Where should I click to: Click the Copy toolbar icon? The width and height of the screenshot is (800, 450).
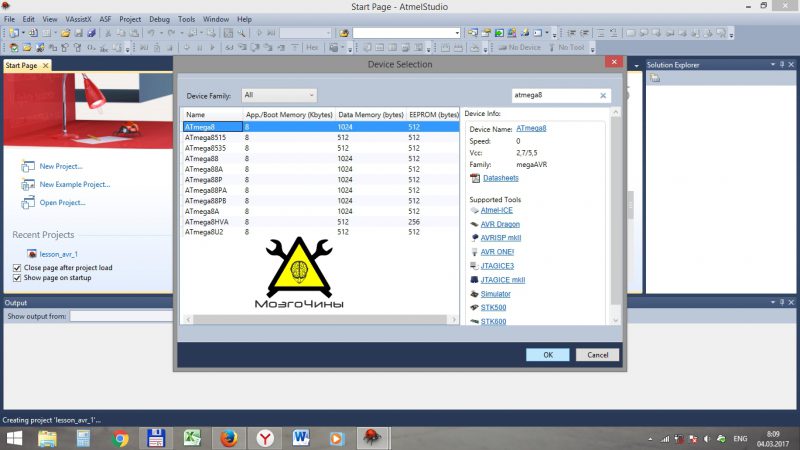121,33
